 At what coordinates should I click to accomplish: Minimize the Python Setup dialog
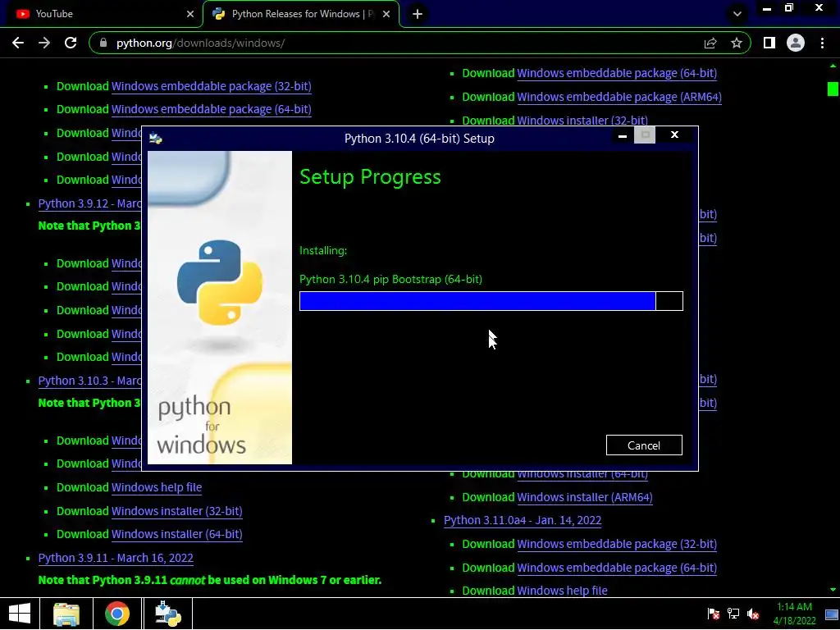point(623,136)
